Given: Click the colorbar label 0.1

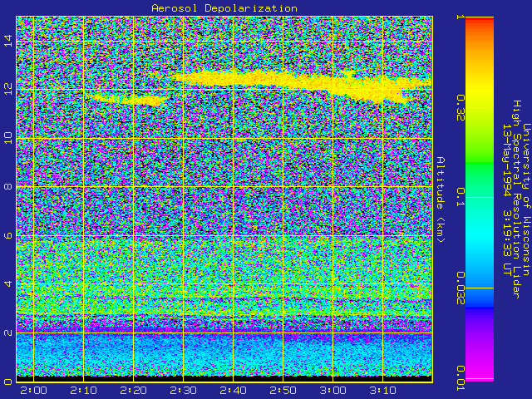Looking at the screenshot, I should [x=460, y=198].
